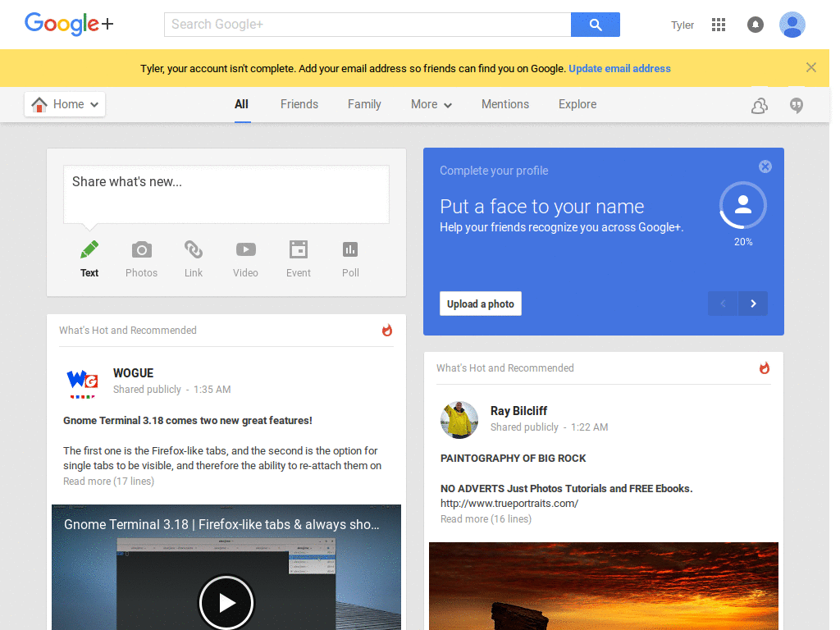The image size is (840, 630).
Task: Add Photos with the camera icon
Action: coord(141,259)
